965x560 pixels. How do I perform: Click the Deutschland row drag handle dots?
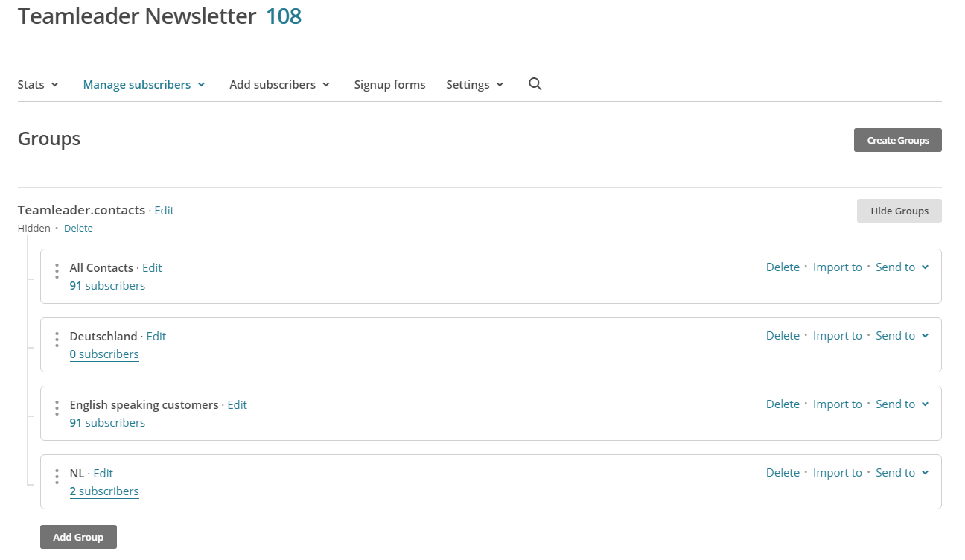coord(57,340)
